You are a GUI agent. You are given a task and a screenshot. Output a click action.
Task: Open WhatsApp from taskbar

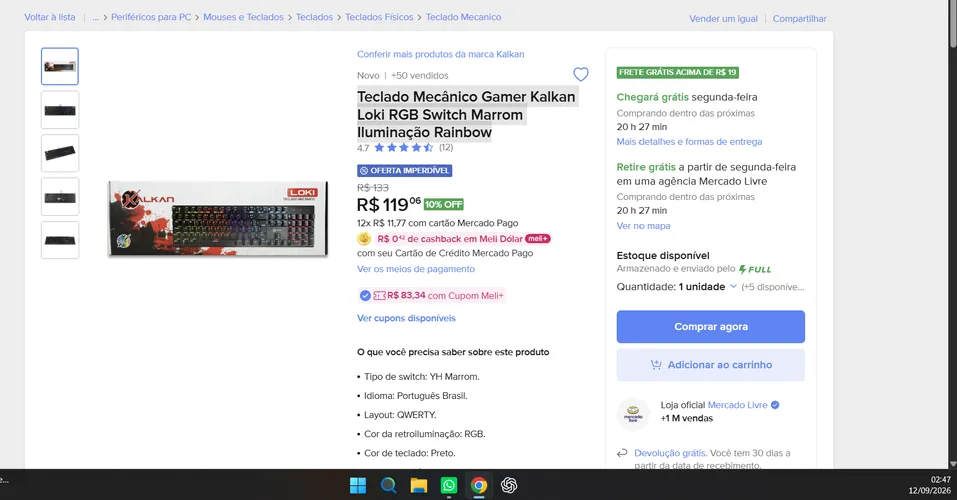(449, 485)
